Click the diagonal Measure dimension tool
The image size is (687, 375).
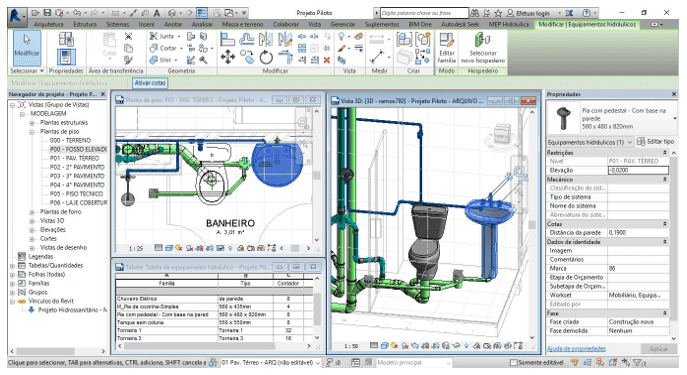point(376,57)
